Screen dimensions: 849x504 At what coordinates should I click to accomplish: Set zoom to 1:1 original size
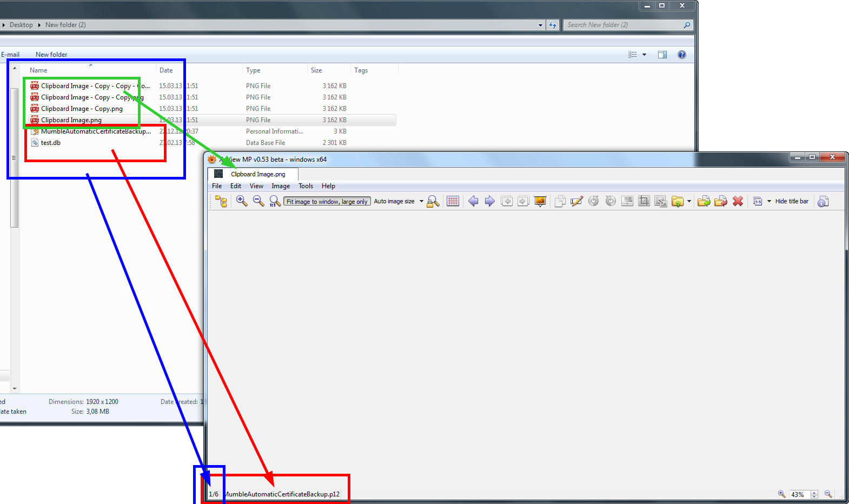tap(275, 201)
